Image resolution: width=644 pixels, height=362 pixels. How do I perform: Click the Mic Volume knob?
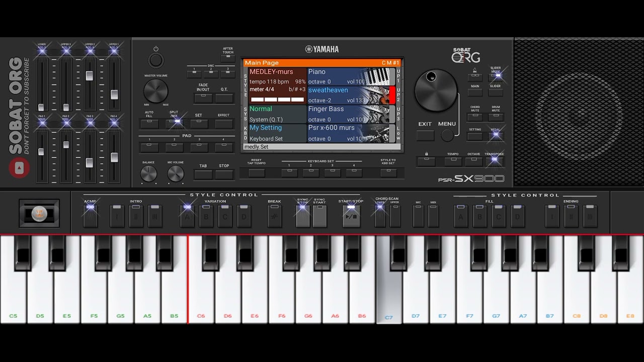point(176,173)
